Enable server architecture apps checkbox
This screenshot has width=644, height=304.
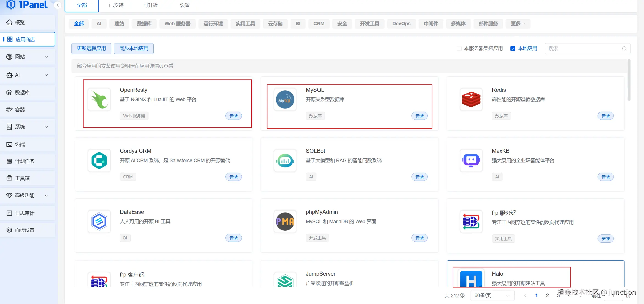(459, 49)
